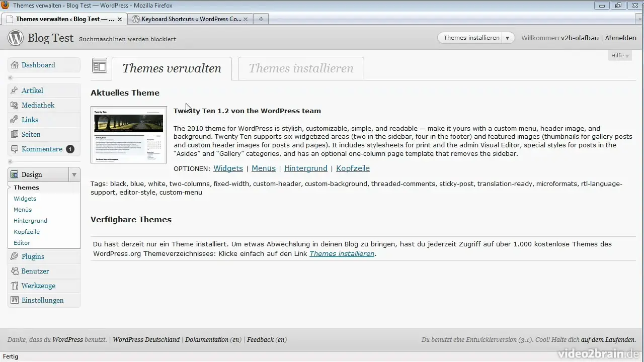Click the Twenty Ten theme screenshot thumbnail
644x362 pixels.
[129, 135]
